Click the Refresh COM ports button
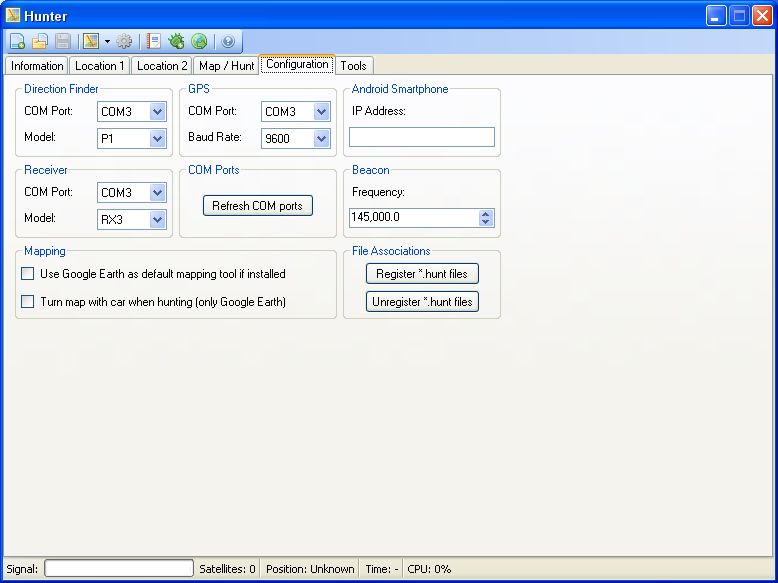This screenshot has width=778, height=583. (257, 206)
